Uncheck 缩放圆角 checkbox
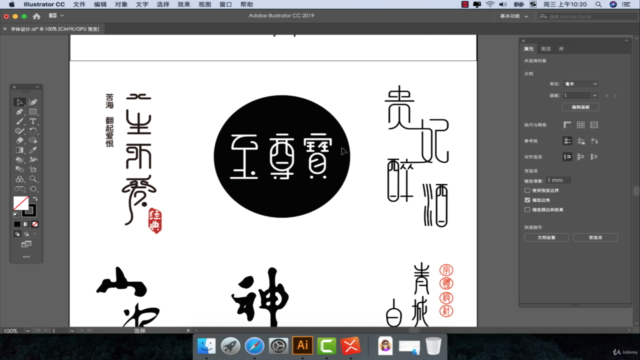 click(527, 200)
